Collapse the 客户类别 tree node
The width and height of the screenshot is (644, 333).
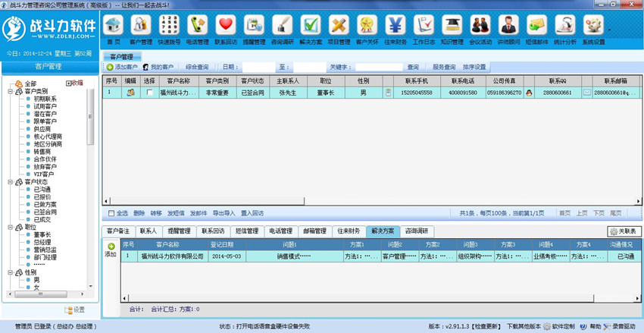coord(10,91)
